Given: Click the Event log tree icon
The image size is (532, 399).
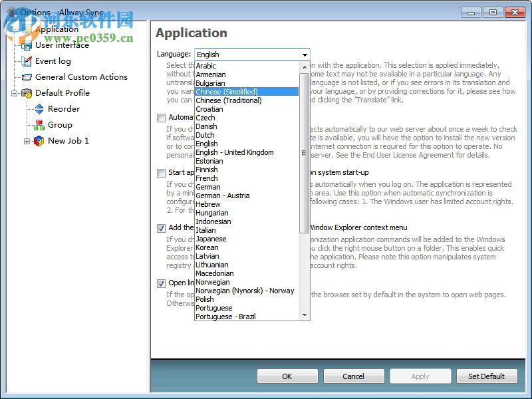Looking at the screenshot, I should point(27,61).
